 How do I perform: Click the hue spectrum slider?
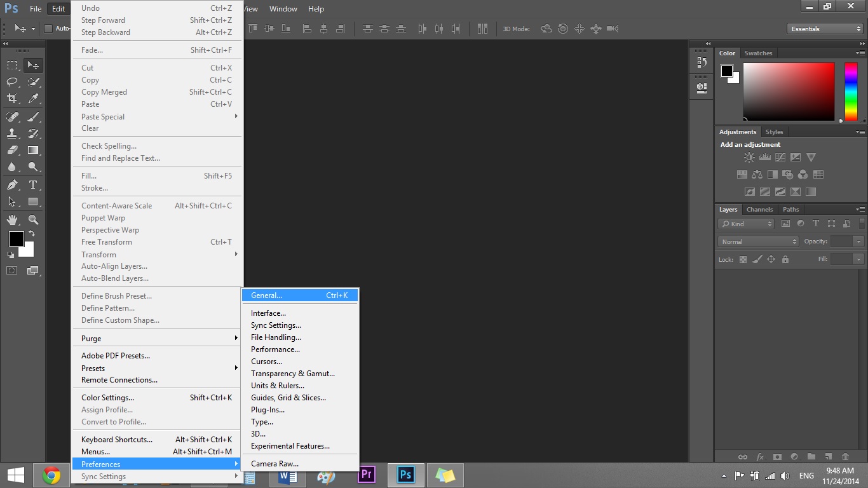pos(851,91)
